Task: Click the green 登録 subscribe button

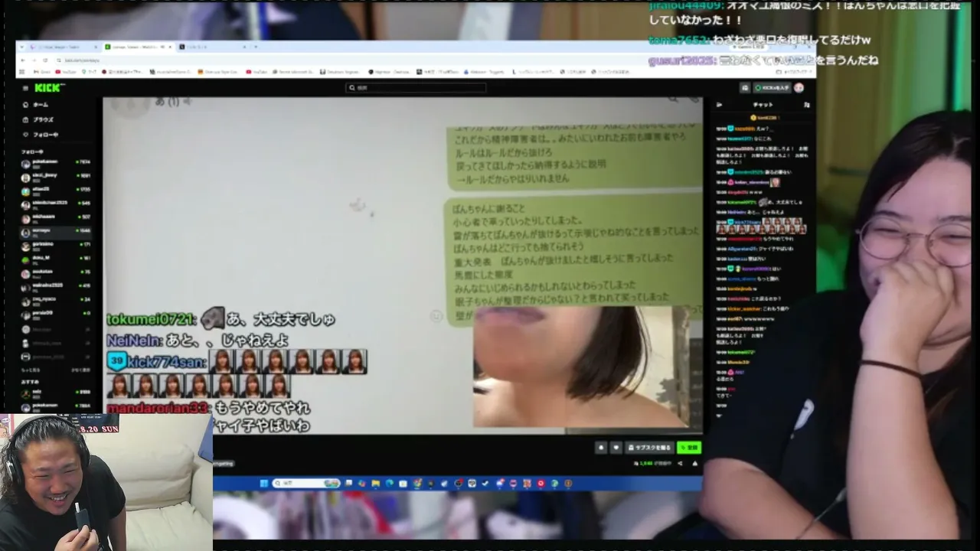Action: [x=689, y=448]
